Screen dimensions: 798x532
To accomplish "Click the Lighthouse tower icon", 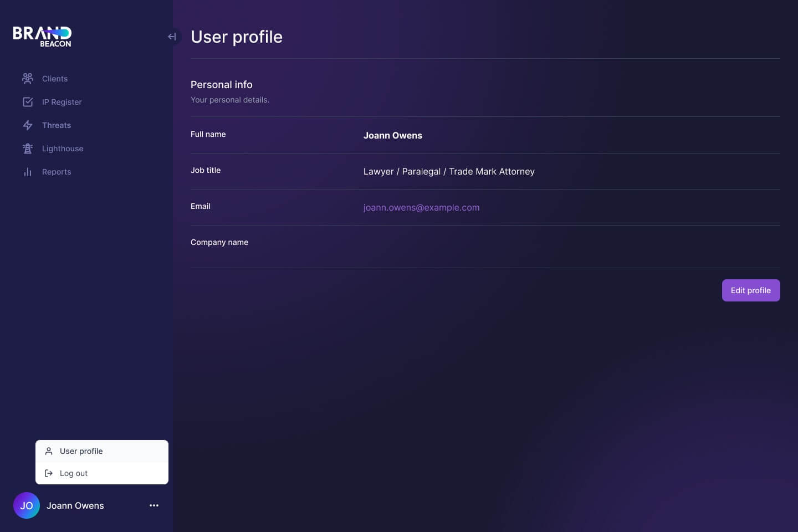I will tap(28, 149).
